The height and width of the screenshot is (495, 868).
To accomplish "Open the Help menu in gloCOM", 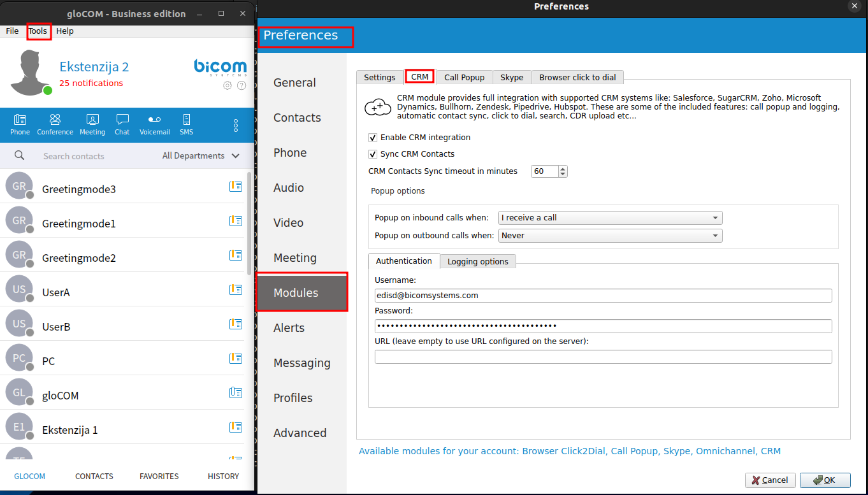I will coord(65,31).
